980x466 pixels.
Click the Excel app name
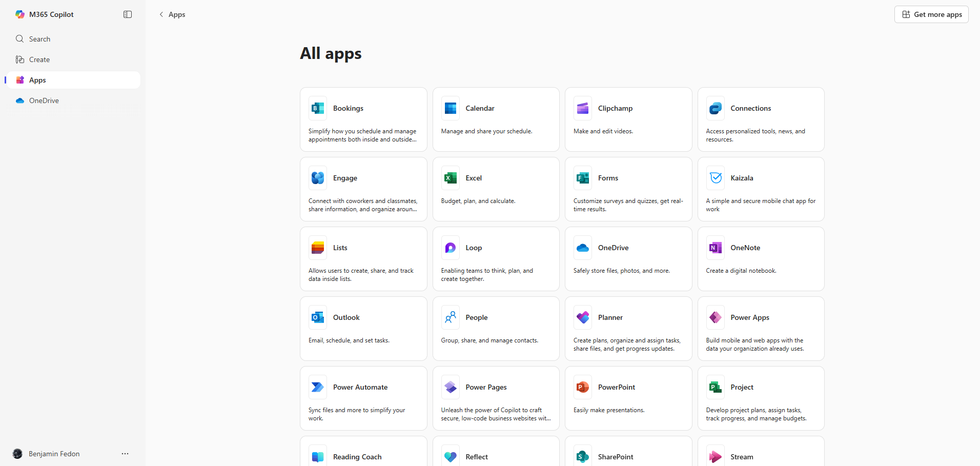click(x=474, y=178)
